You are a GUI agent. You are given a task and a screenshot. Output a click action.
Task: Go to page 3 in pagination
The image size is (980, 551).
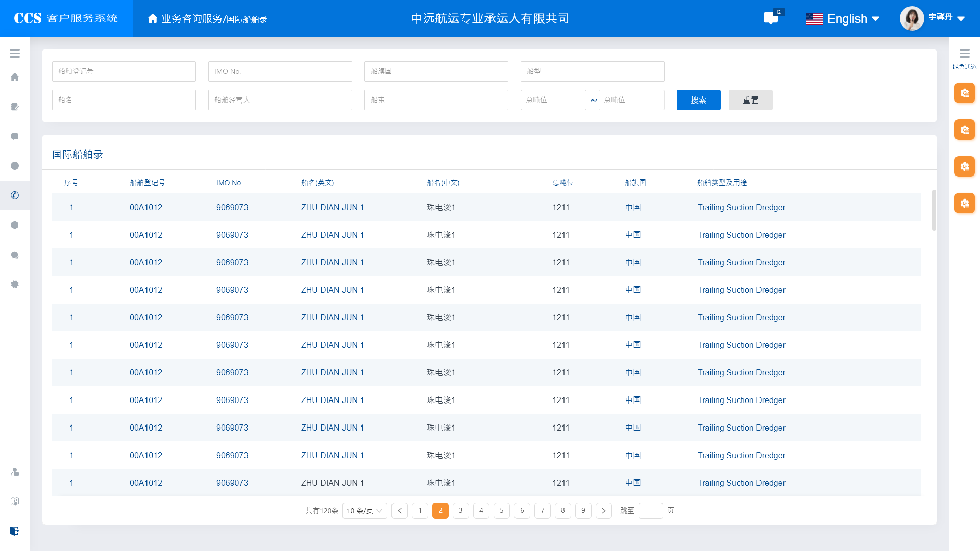pyautogui.click(x=460, y=511)
